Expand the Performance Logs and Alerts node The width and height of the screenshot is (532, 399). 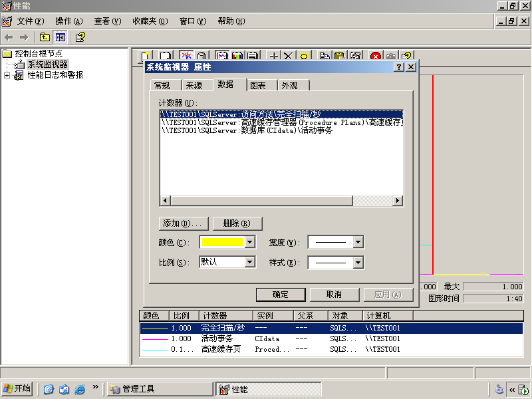[x=7, y=75]
